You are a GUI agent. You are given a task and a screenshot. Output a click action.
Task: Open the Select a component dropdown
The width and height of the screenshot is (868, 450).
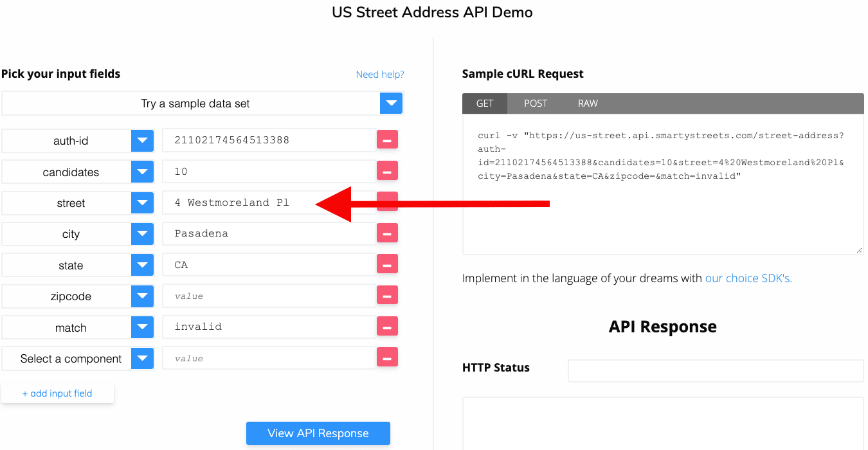142,358
